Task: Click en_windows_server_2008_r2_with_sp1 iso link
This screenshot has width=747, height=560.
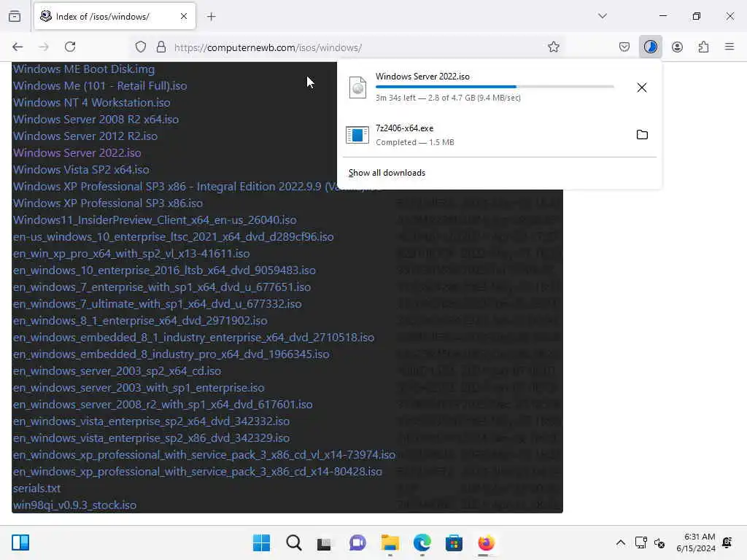Action: [163, 404]
